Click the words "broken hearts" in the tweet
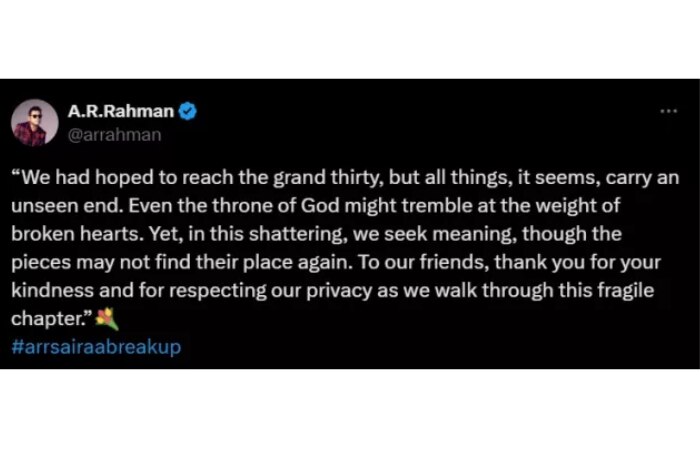The image size is (700, 472). (x=75, y=234)
